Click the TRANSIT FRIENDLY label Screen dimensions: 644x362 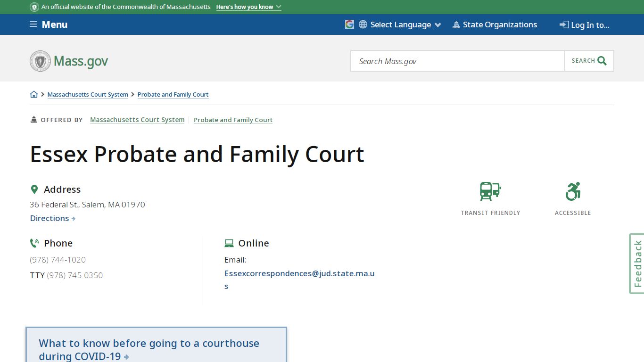click(x=490, y=213)
